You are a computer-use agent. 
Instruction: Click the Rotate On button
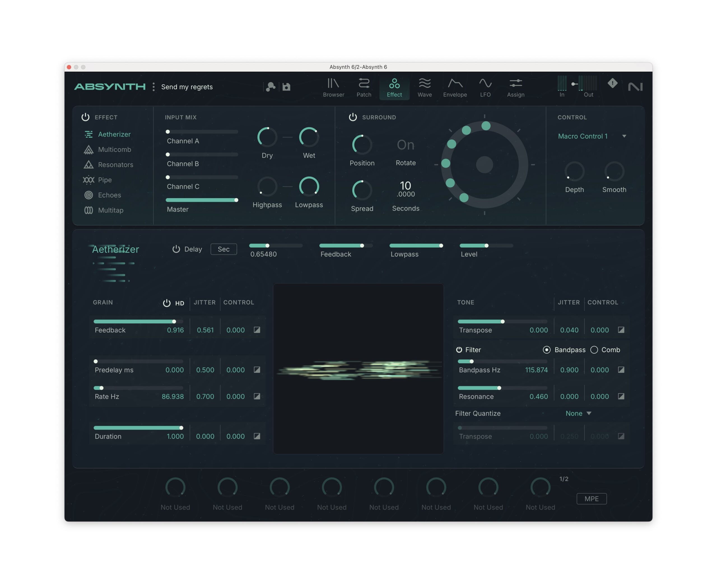pyautogui.click(x=406, y=145)
